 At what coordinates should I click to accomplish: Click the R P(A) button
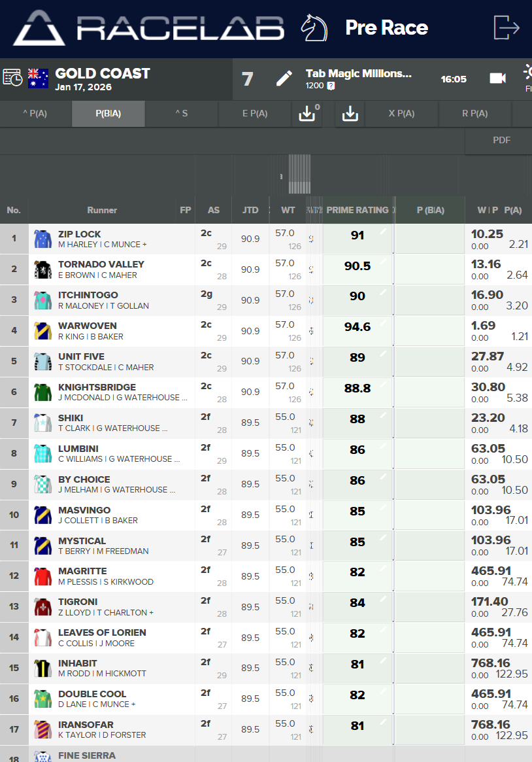pyautogui.click(x=474, y=114)
